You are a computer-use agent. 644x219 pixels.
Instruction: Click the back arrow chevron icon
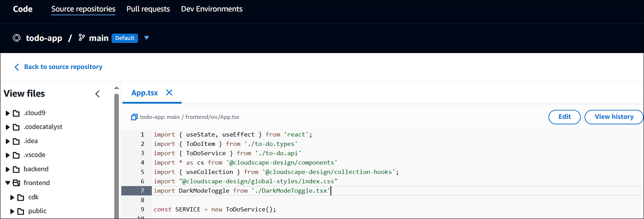click(17, 67)
